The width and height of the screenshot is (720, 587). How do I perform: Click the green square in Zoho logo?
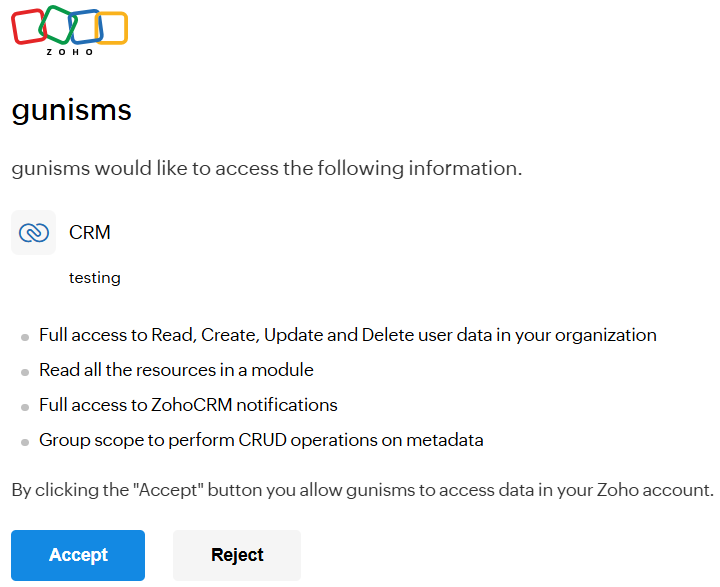click(x=57, y=24)
